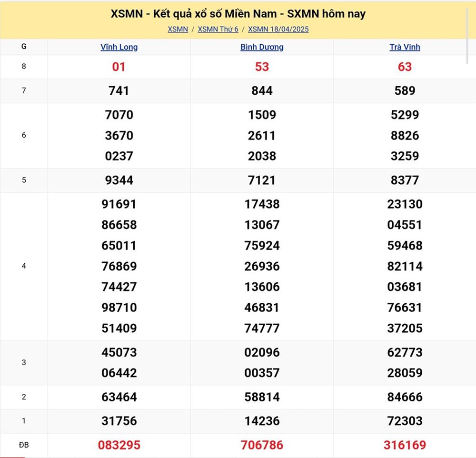Click the G column header cell
The width and height of the screenshot is (476, 458).
(24, 47)
